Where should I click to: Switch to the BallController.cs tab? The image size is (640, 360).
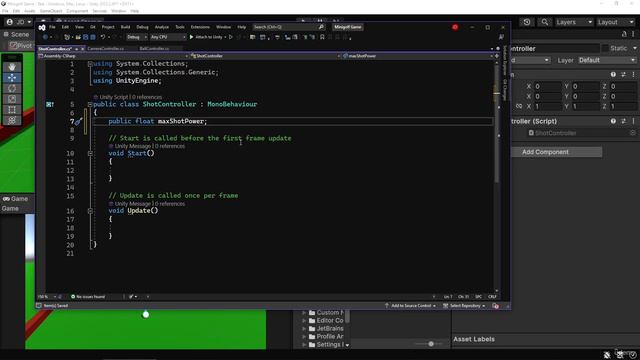pyautogui.click(x=154, y=49)
